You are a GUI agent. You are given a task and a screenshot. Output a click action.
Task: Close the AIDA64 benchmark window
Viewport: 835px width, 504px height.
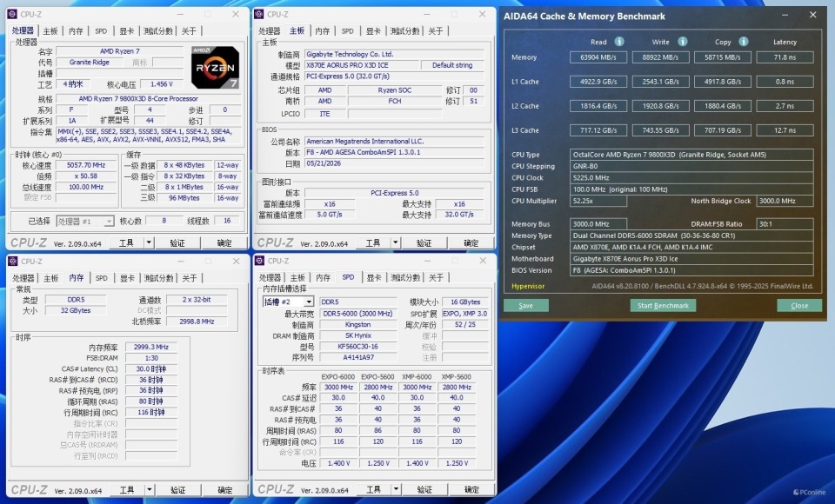click(812, 16)
